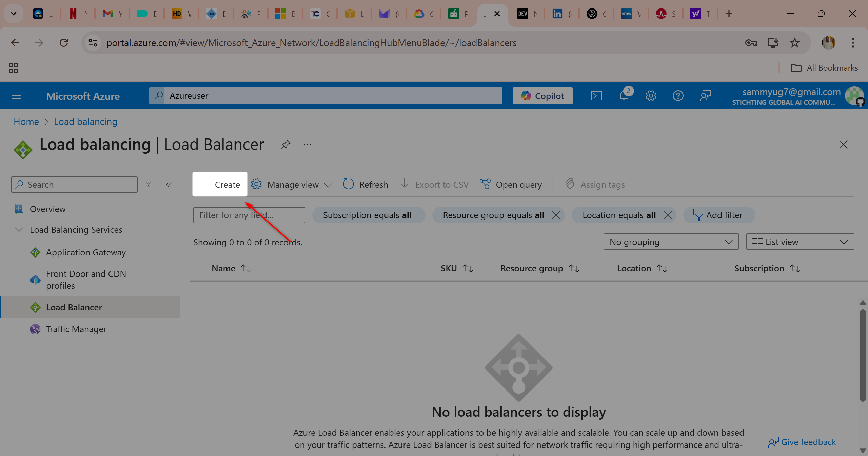Open query in Resource Graph
This screenshot has height=456, width=868.
click(x=511, y=185)
